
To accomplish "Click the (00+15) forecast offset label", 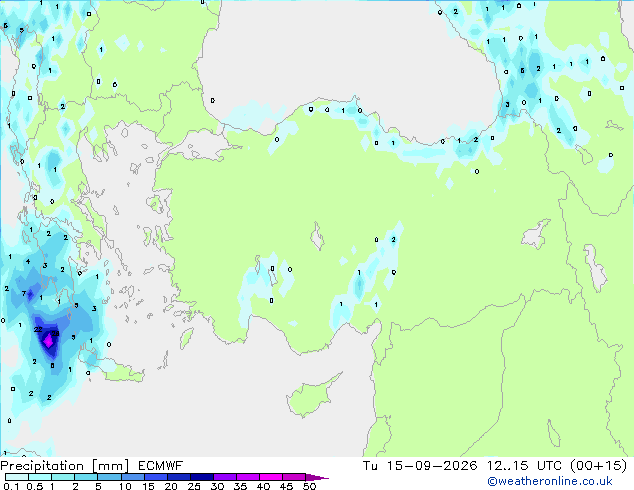I will 599,466.
